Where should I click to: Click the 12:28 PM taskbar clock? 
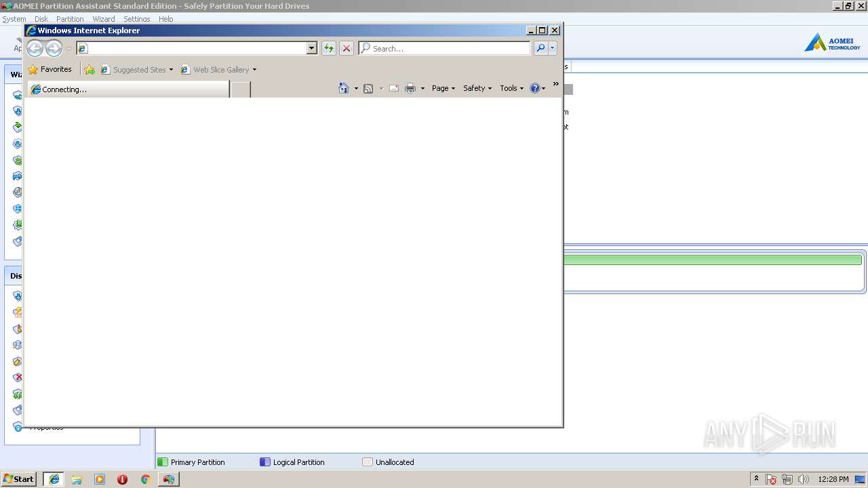tap(833, 479)
